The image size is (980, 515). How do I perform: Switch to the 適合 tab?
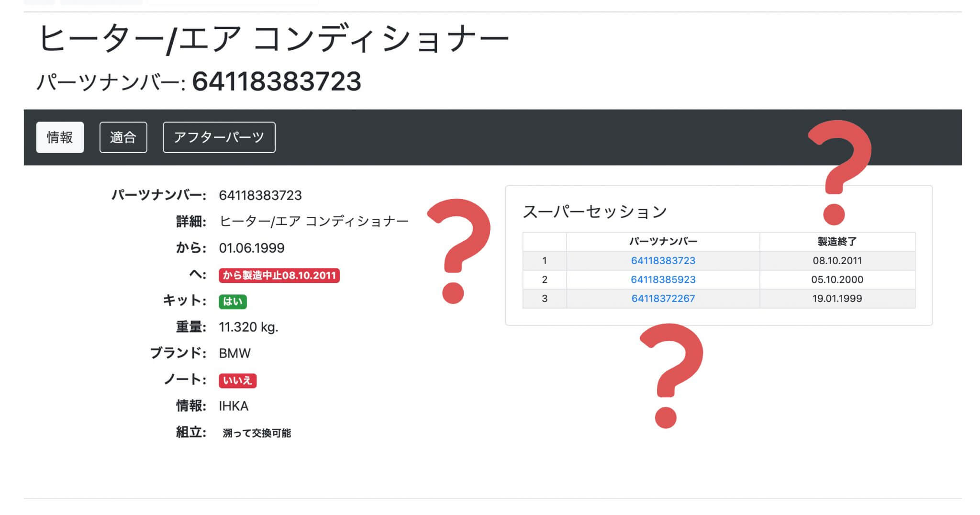coord(122,137)
